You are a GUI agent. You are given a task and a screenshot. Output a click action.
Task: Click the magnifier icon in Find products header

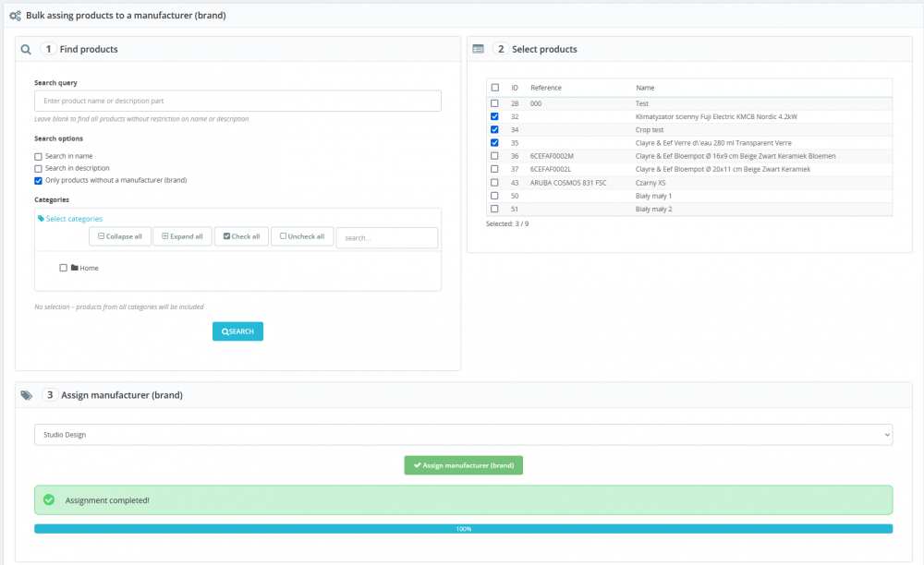click(x=26, y=50)
